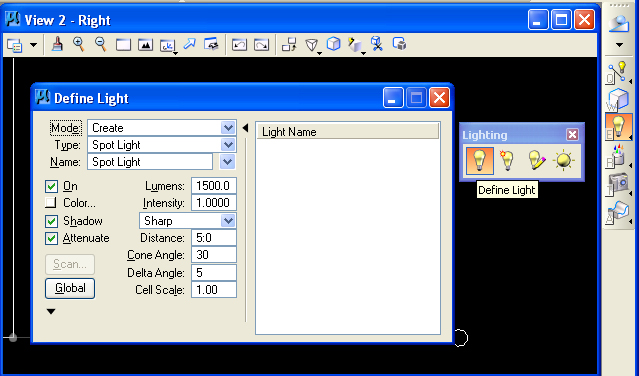Toggle the Attenuate checkbox

(x=51, y=238)
